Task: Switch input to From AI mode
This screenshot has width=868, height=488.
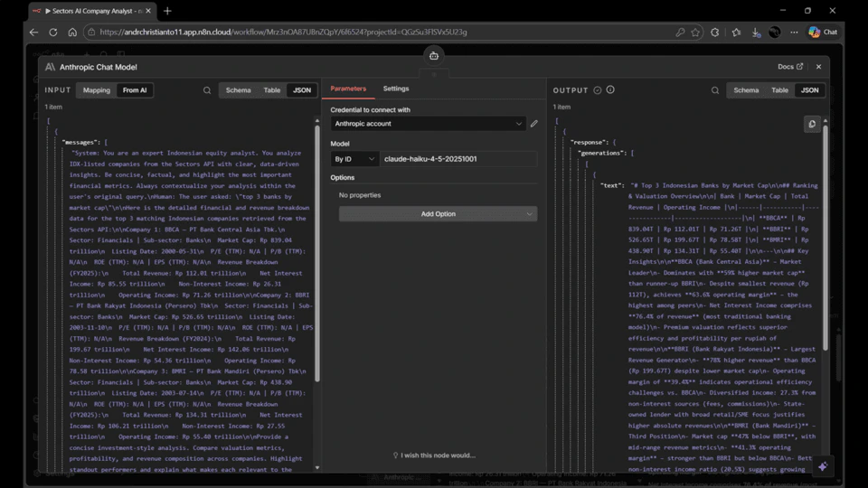Action: pyautogui.click(x=135, y=90)
